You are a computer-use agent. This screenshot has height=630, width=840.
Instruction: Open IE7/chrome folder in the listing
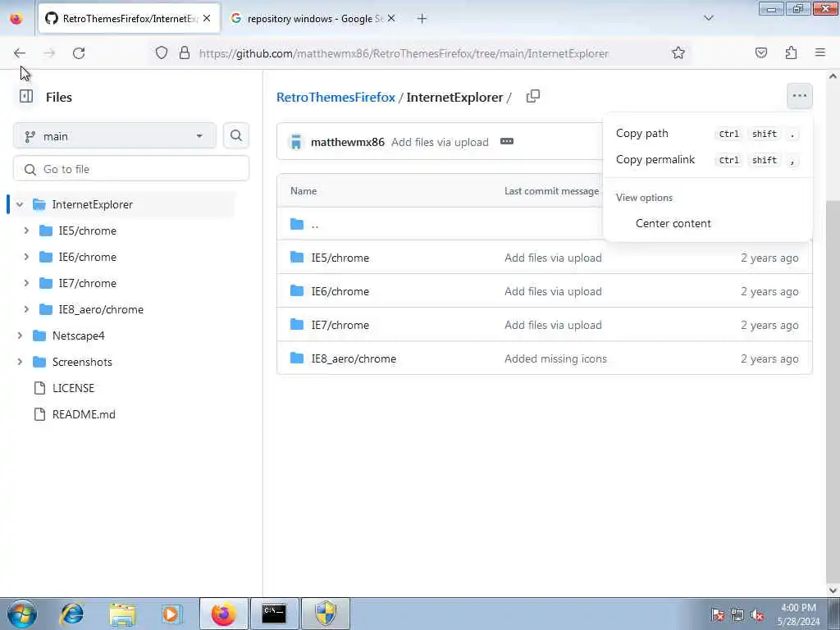pos(340,325)
